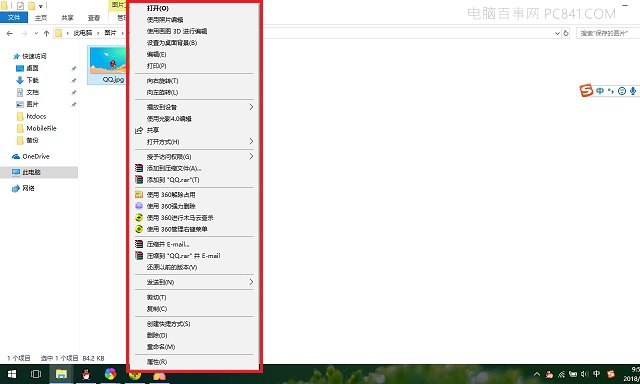Select 使用光影4.0编辑 in the context menu
Screen dimensions: 640x384
169,119
